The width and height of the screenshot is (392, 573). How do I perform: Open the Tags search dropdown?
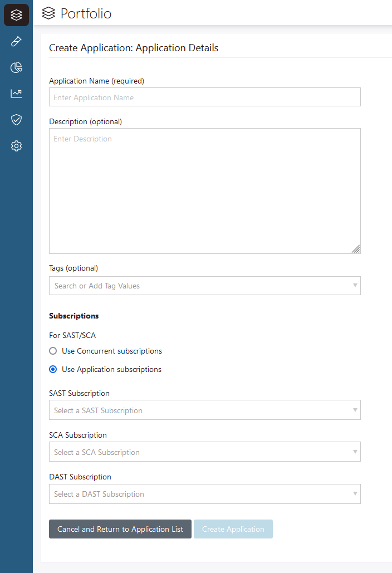(204, 286)
